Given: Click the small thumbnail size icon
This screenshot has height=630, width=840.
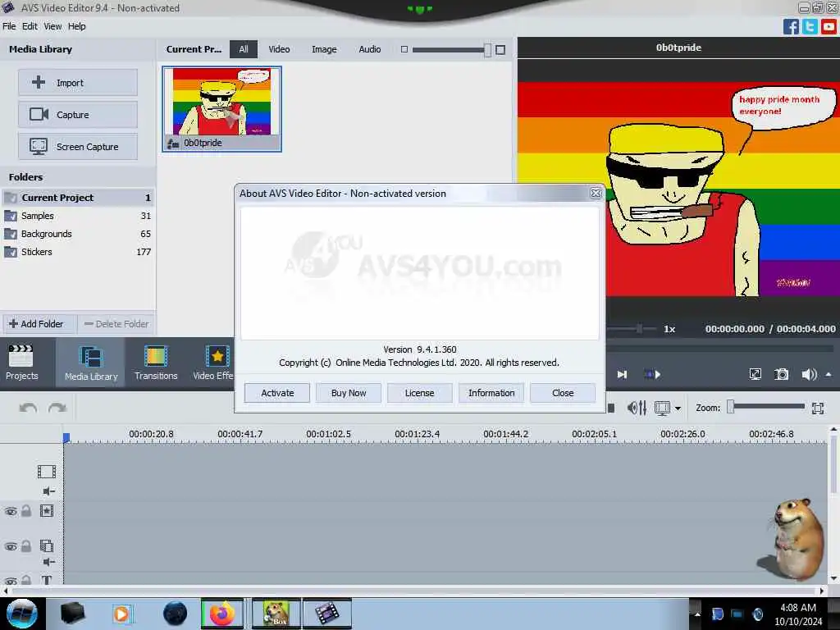Looking at the screenshot, I should 404,49.
